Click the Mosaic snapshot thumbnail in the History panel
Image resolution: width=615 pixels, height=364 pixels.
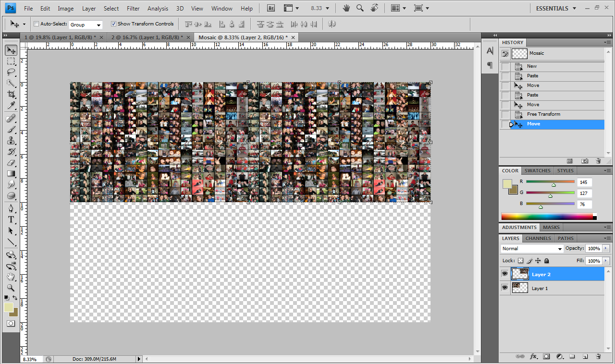tap(519, 54)
